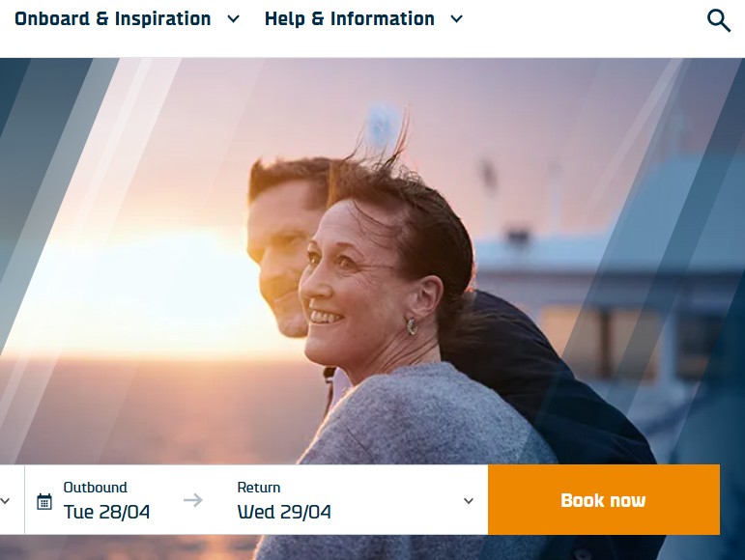745x560 pixels.
Task: Click the arrow between Outbound and Return
Action: click(193, 500)
